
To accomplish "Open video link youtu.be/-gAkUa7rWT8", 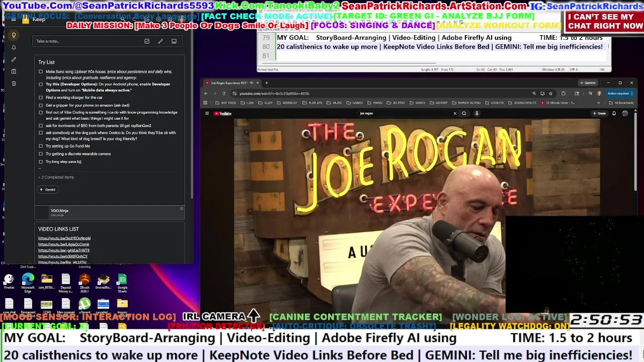I will pyautogui.click(x=64, y=250).
